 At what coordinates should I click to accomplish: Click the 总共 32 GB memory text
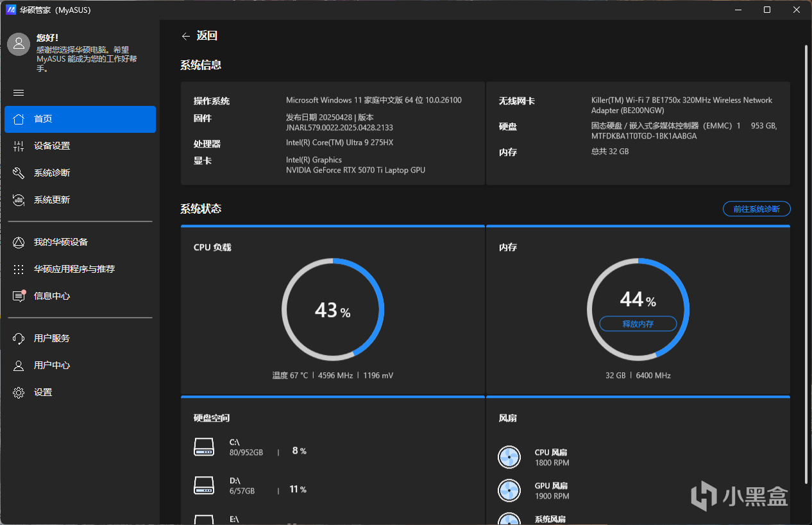610,151
